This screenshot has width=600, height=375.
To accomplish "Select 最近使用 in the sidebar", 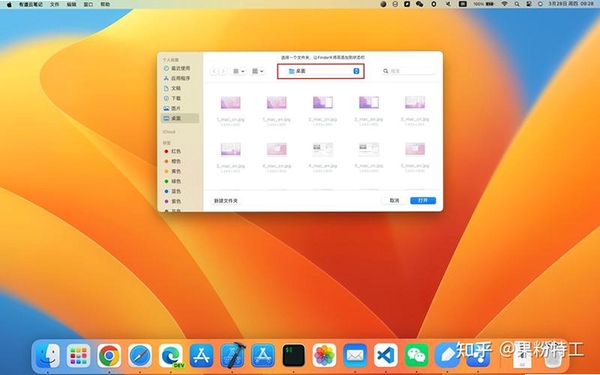I will (180, 68).
